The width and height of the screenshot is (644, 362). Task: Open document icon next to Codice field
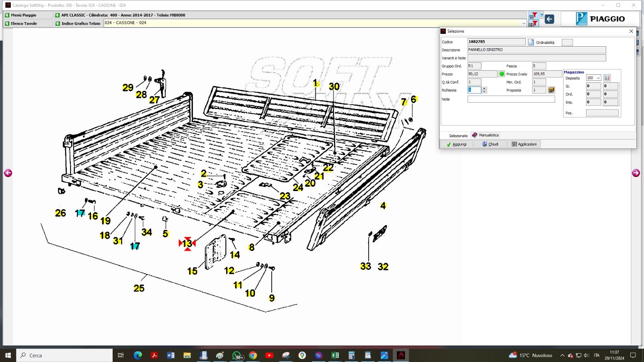click(531, 42)
